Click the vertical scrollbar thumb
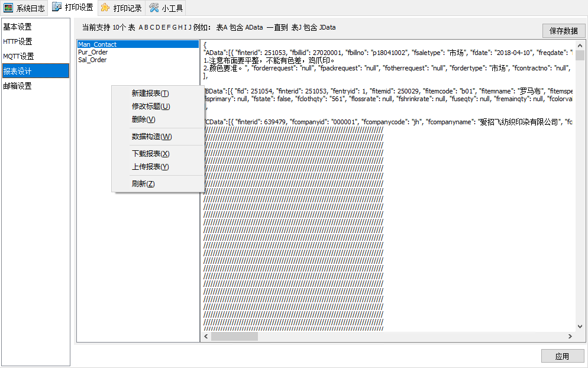The image size is (588, 368). tap(580, 55)
